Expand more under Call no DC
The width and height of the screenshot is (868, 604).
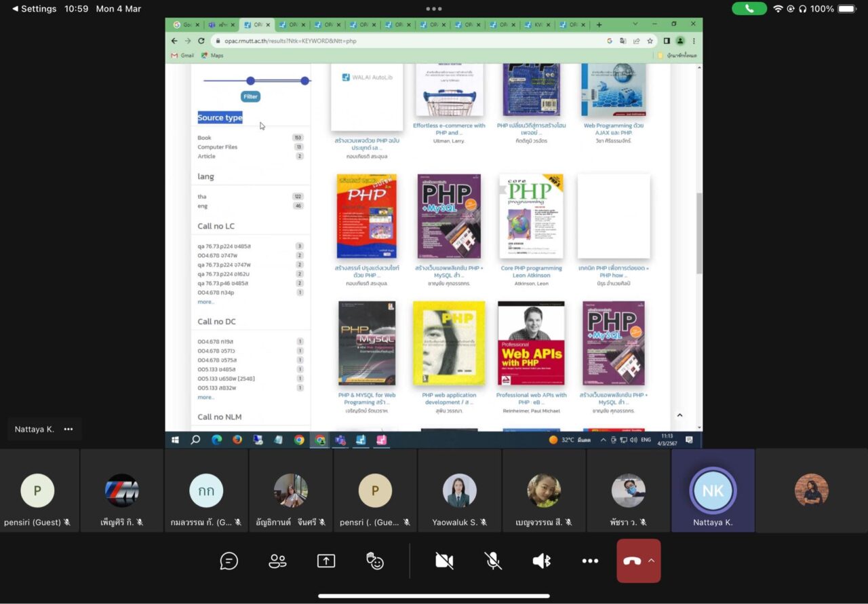pyautogui.click(x=205, y=397)
